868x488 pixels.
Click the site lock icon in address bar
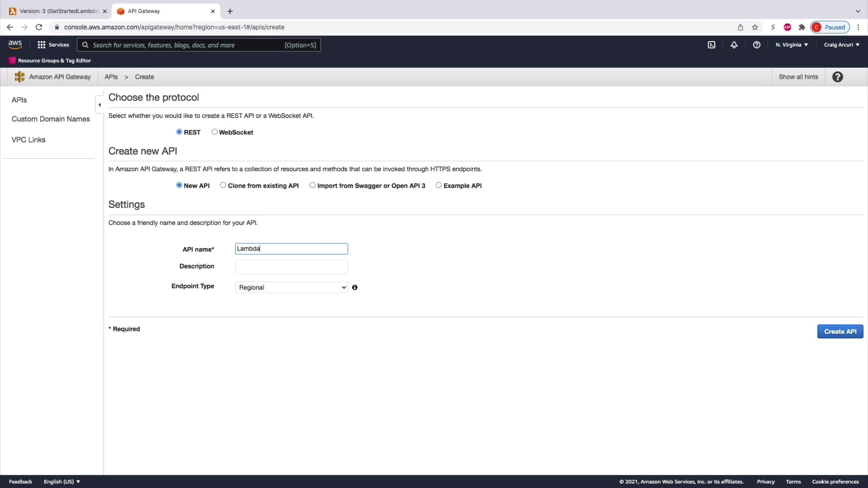pyautogui.click(x=57, y=27)
